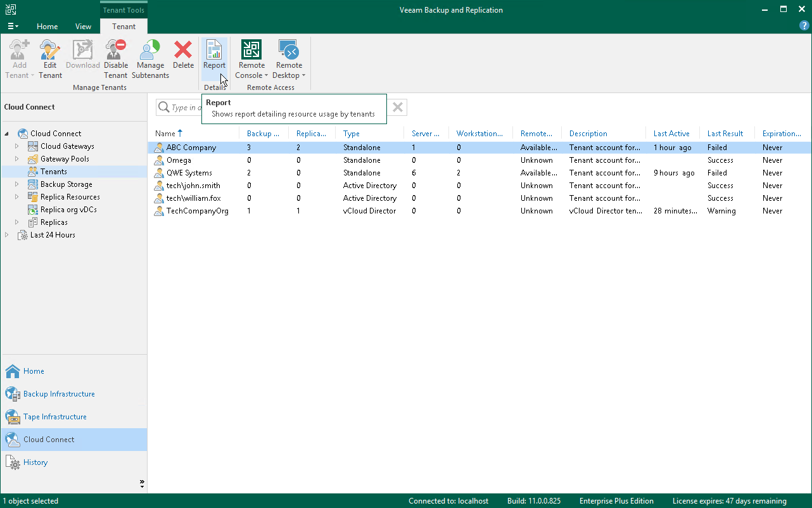Click the Gateway Pools tree icon
This screenshot has height=508, width=812.
[x=33, y=159]
